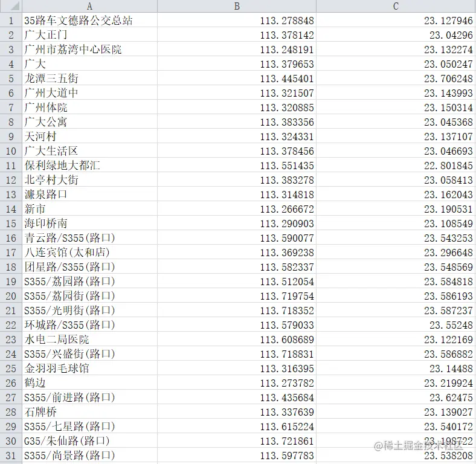Image resolution: width=476 pixels, height=464 pixels.
Task: Click cell '石牌桥'
Action: pyautogui.click(x=89, y=412)
